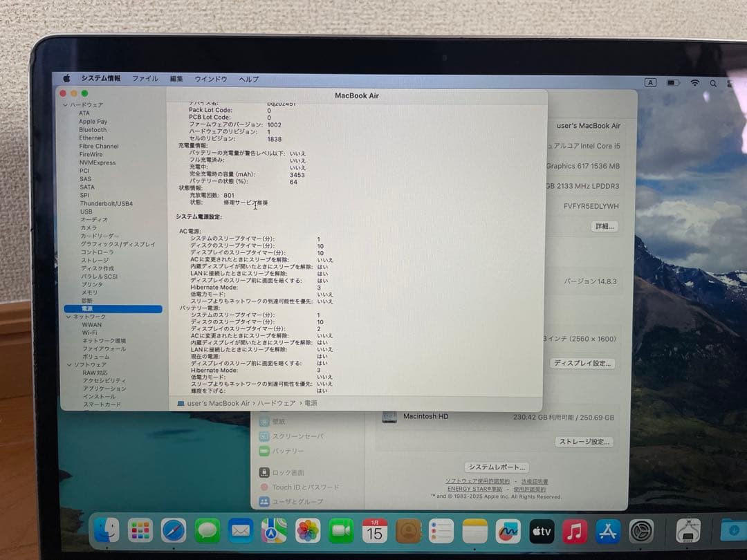The height and width of the screenshot is (560, 747).
Task: Launch FaceTime from the Dock
Action: 340,532
